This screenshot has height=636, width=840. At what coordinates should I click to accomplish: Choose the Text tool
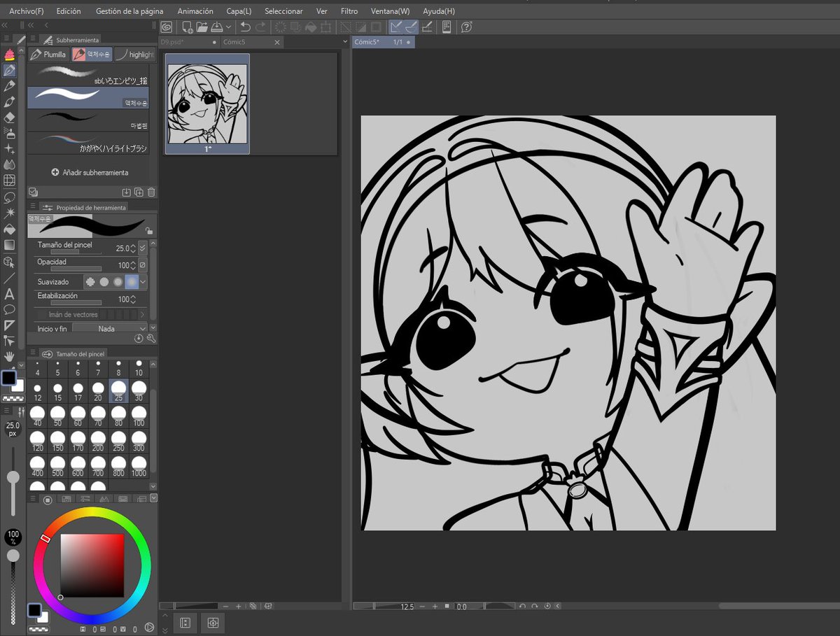(x=9, y=294)
